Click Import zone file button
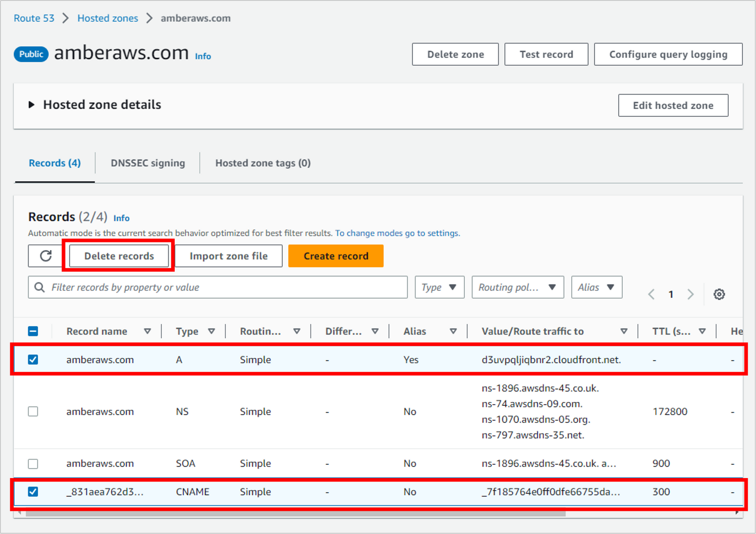The width and height of the screenshot is (756, 534). pos(229,256)
